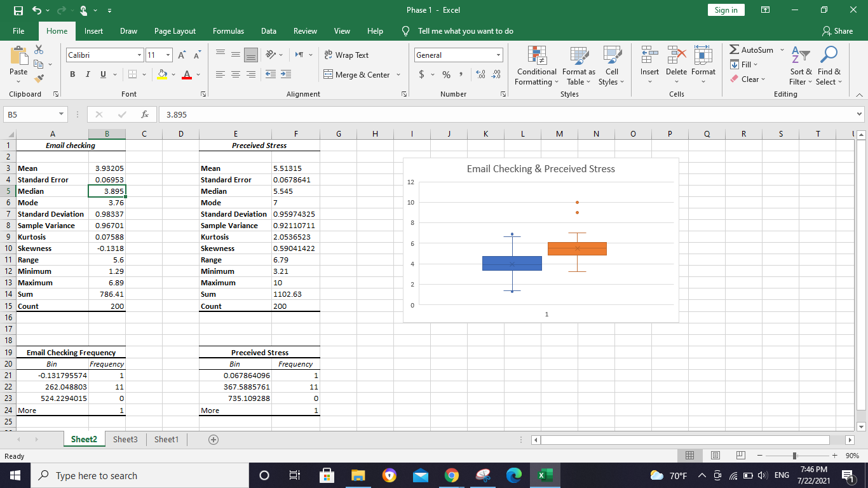
Task: Click the Share button
Action: [x=837, y=31]
